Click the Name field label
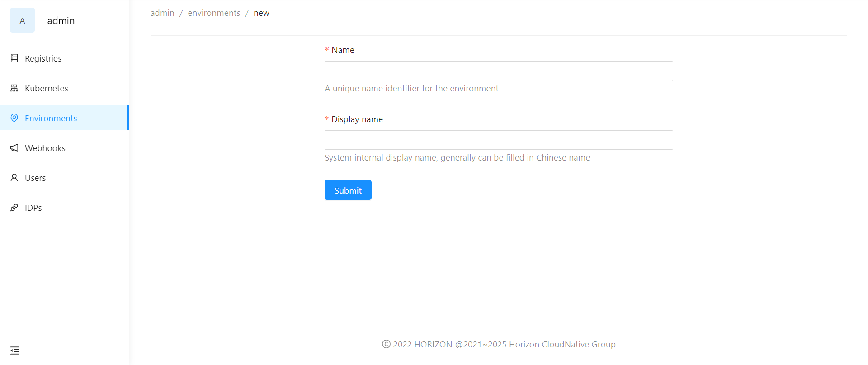868x365 pixels. [343, 50]
